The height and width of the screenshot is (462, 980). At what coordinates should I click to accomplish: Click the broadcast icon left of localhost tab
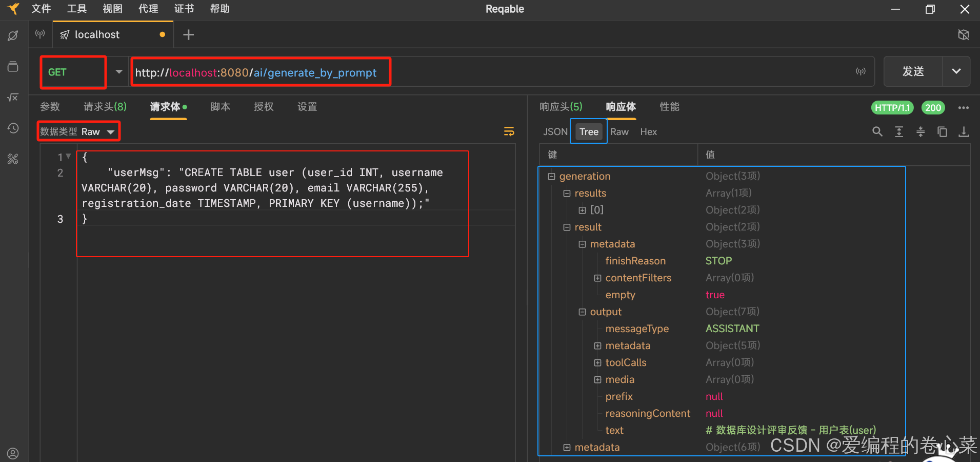point(40,34)
